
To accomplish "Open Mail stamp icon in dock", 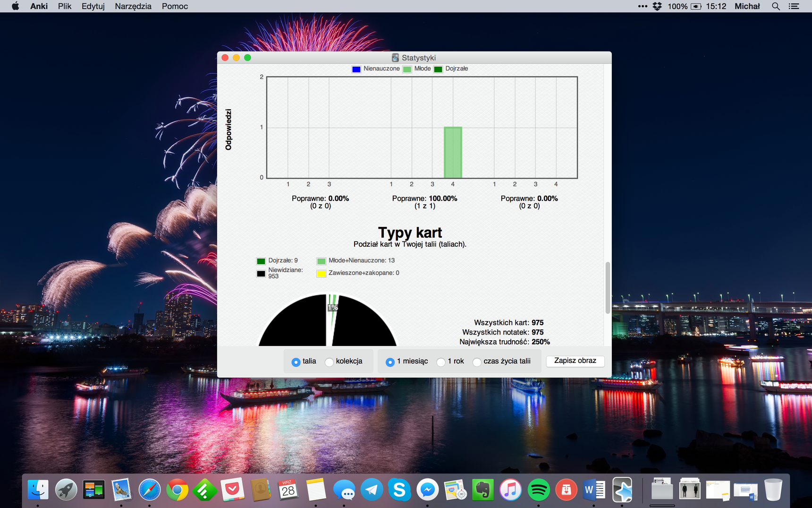I will [x=121, y=490].
